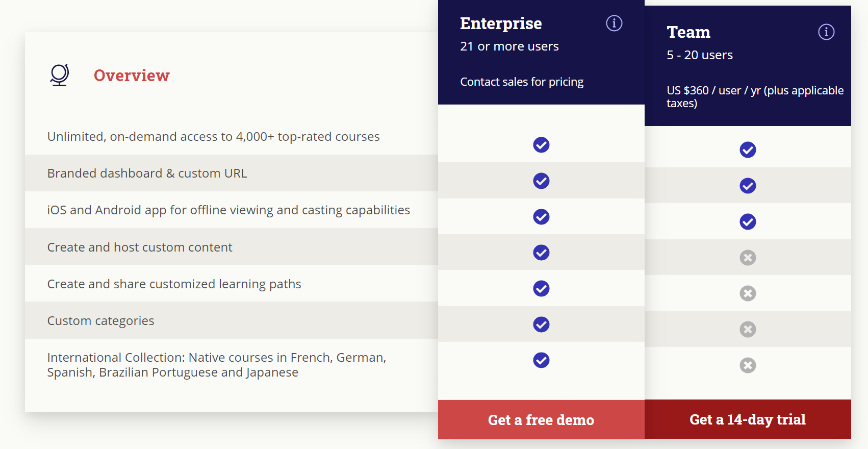Click Team checkmark for branded dashboard row

(x=748, y=186)
